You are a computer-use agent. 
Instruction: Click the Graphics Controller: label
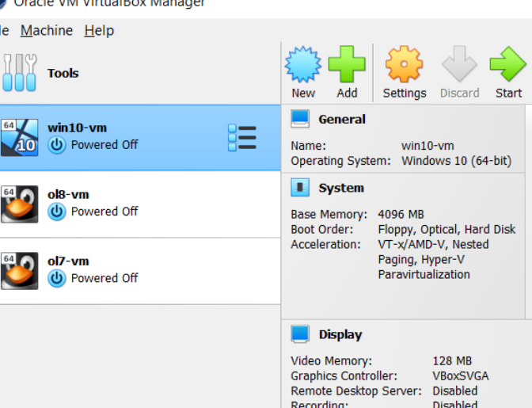coord(344,376)
